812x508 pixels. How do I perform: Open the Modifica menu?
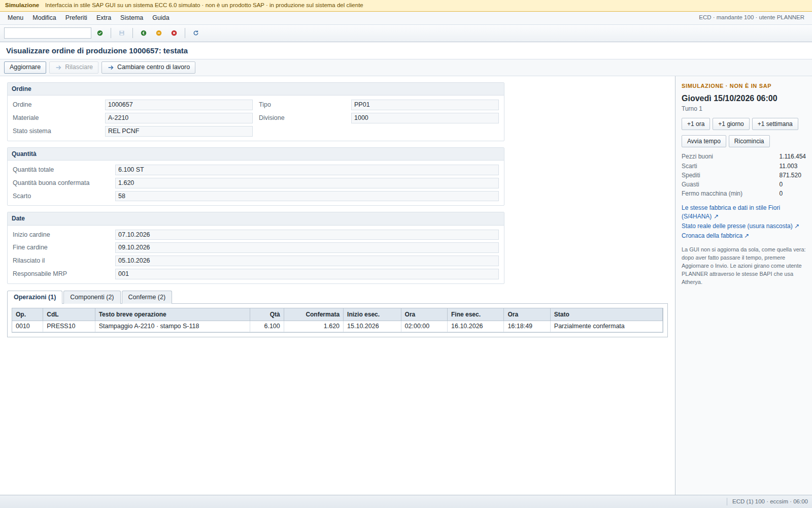[44, 18]
